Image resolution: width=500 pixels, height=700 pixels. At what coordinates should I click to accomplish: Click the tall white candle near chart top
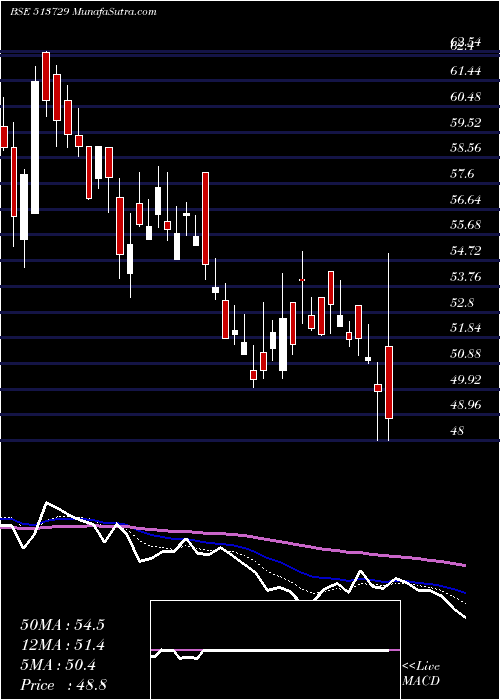[x=35, y=147]
